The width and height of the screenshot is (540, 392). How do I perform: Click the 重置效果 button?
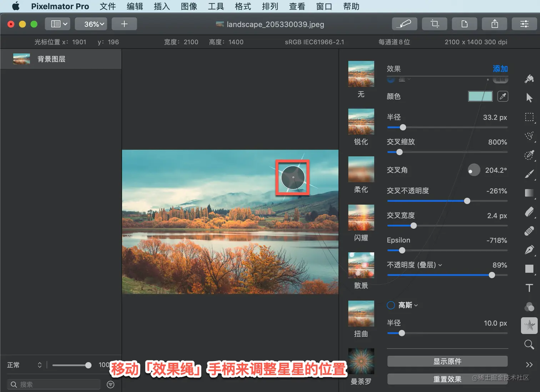(447, 379)
